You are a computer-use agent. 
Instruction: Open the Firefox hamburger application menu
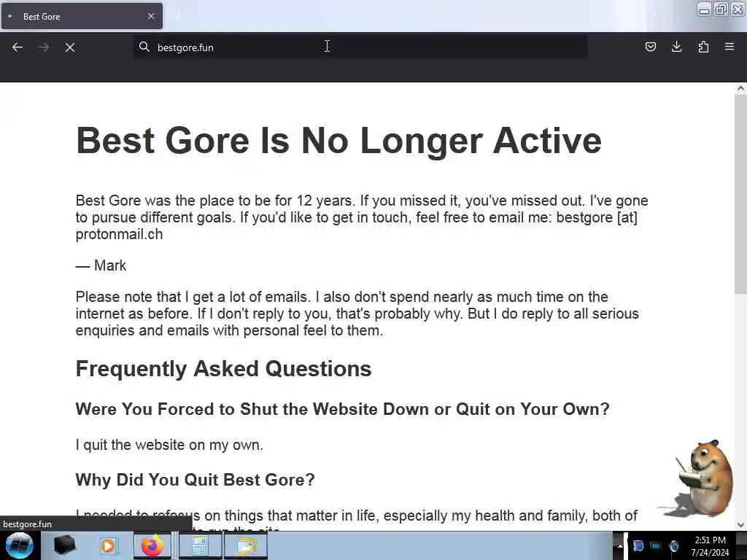tap(729, 47)
